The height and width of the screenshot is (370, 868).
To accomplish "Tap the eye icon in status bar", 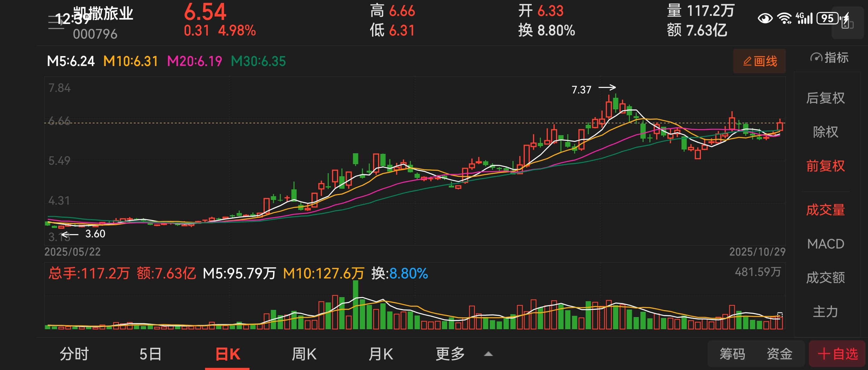I will tap(765, 18).
